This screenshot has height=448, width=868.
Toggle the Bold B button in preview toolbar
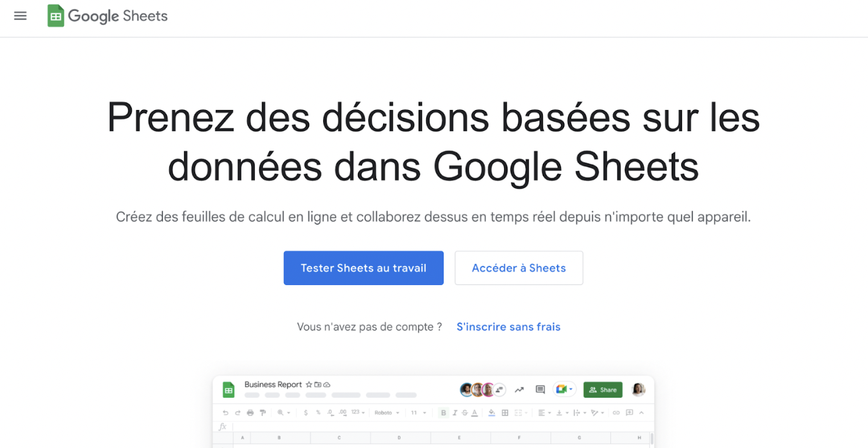[x=444, y=413]
